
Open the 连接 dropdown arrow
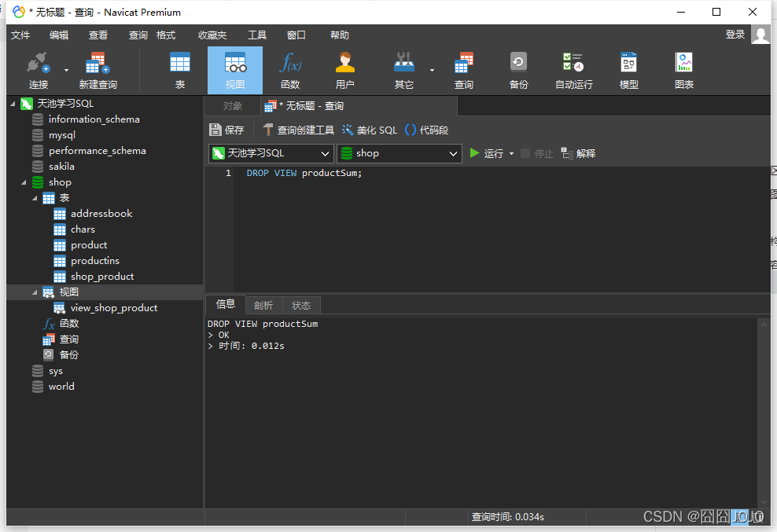click(66, 71)
